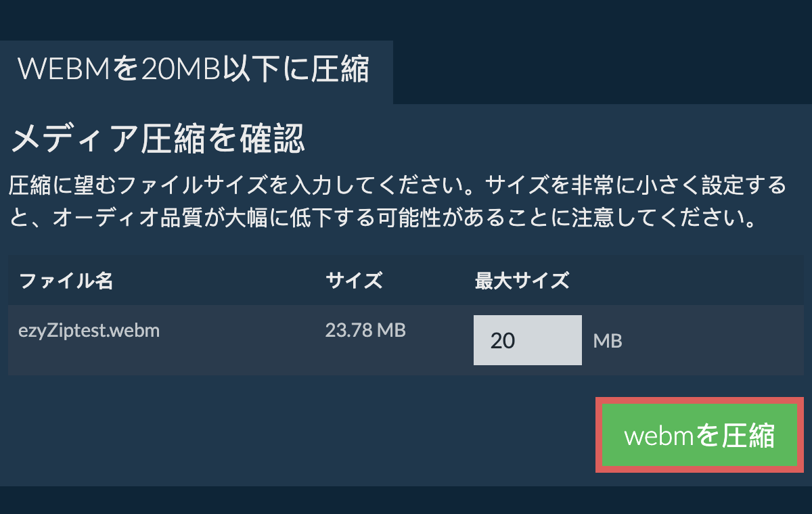Click the number 20 inside the size field
812x514 pixels.
pos(503,340)
